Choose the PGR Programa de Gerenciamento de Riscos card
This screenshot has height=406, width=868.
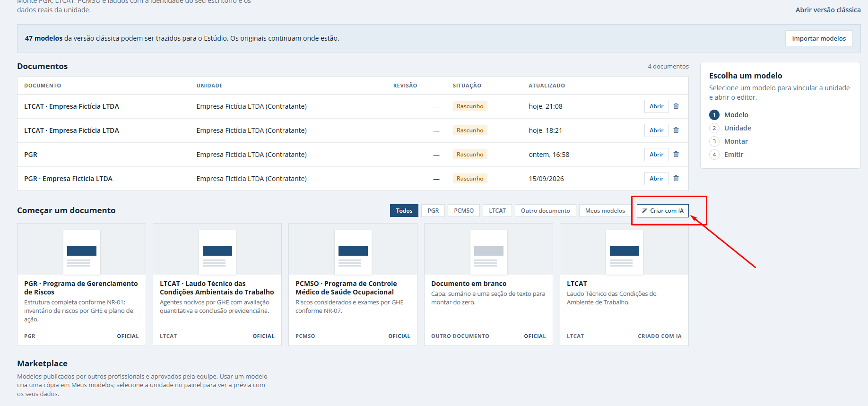81,285
